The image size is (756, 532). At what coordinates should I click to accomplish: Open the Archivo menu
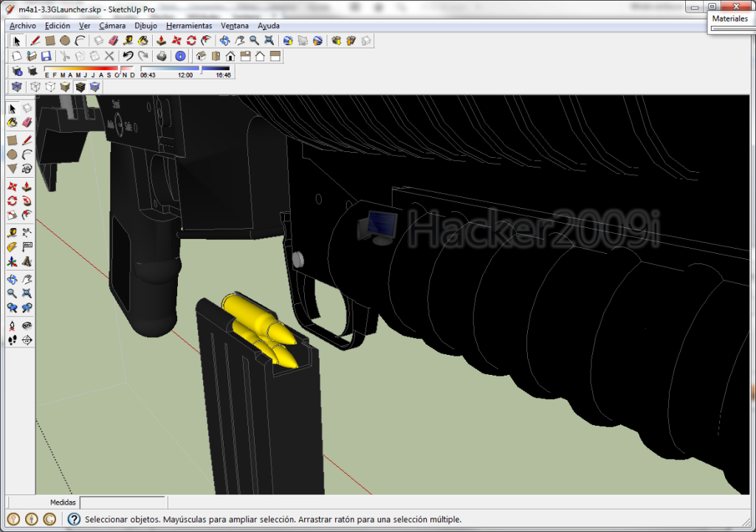[x=23, y=26]
